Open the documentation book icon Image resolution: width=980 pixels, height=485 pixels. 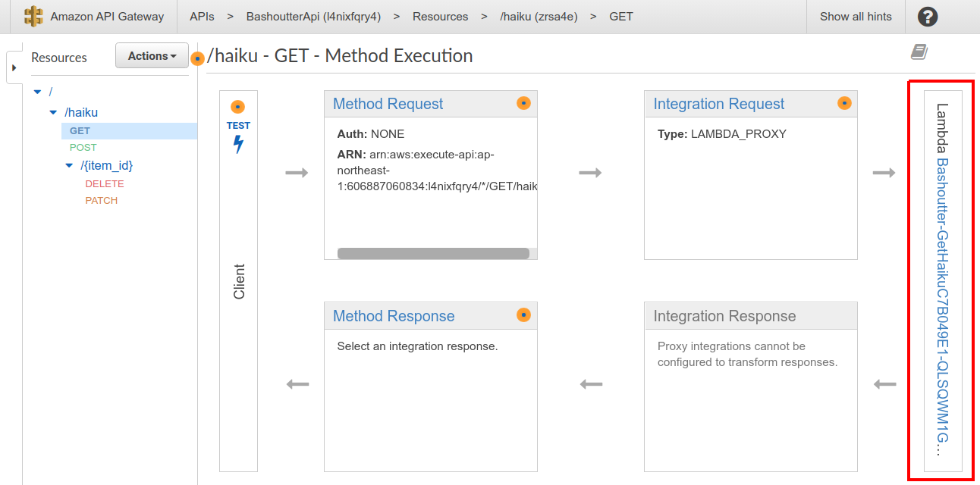click(919, 52)
